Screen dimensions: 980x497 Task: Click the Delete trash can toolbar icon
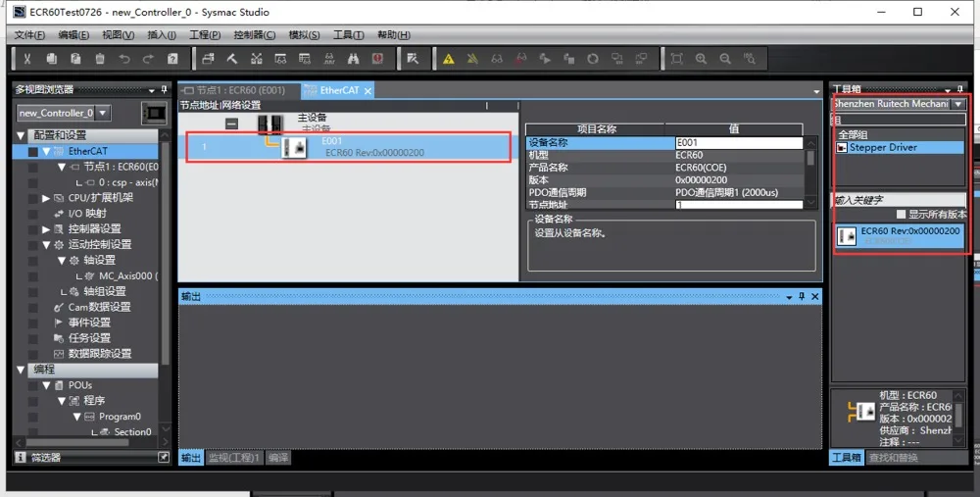[x=100, y=59]
